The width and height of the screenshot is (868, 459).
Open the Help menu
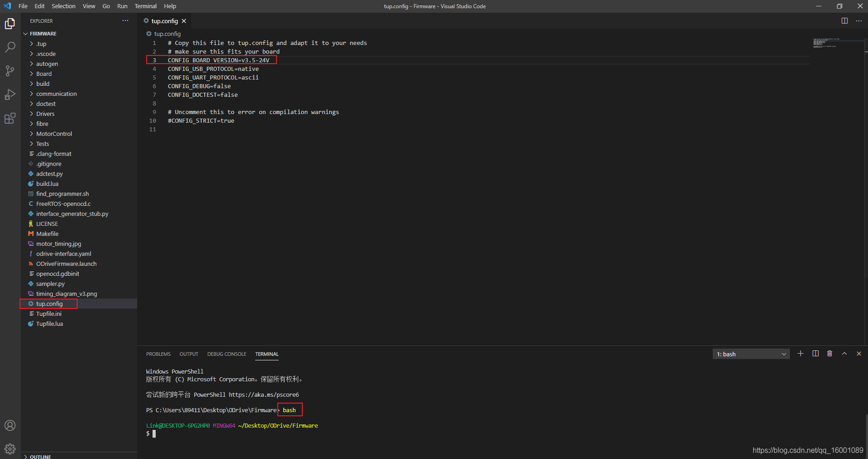click(x=170, y=6)
